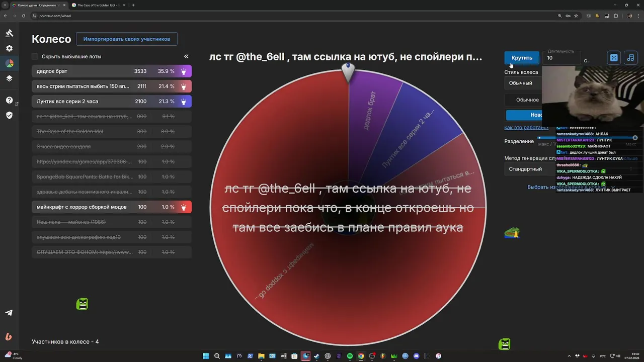Click crossed-out 'The Case of the Golden Idol' lot
Screen dimensions: 644x362
click(112, 132)
